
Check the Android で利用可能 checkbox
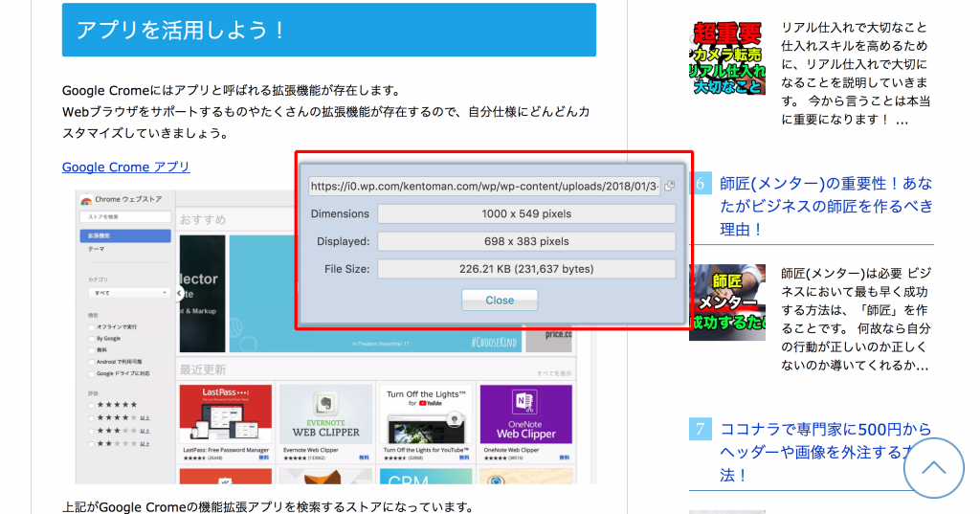click(91, 362)
